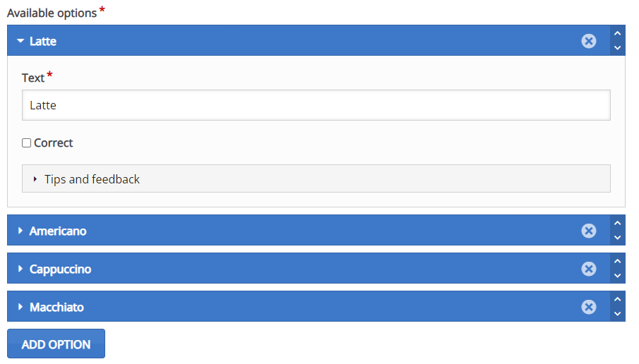
Task: Expand the Macchiato option
Action: pyautogui.click(x=309, y=307)
